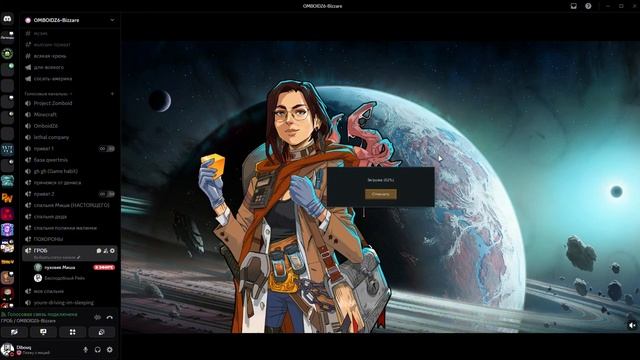Click Dibouq user avatar at bottom
The height and width of the screenshot is (360, 640).
tap(7, 349)
